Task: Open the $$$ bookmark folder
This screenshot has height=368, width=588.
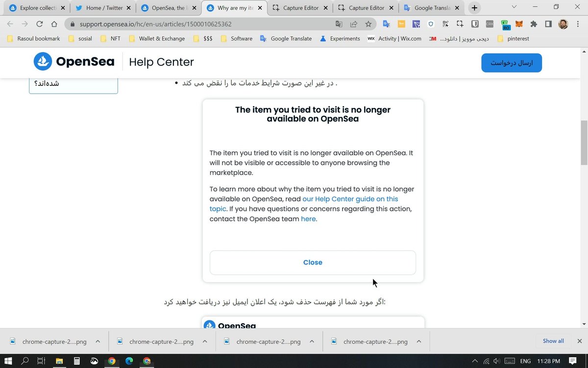Action: click(203, 39)
